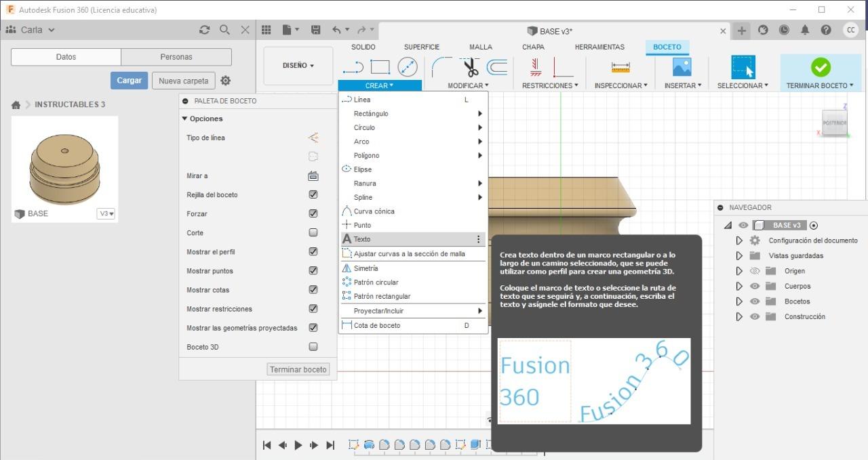This screenshot has width=868, height=460.
Task: Click the ViewCube POSTERIOR face
Action: (835, 123)
